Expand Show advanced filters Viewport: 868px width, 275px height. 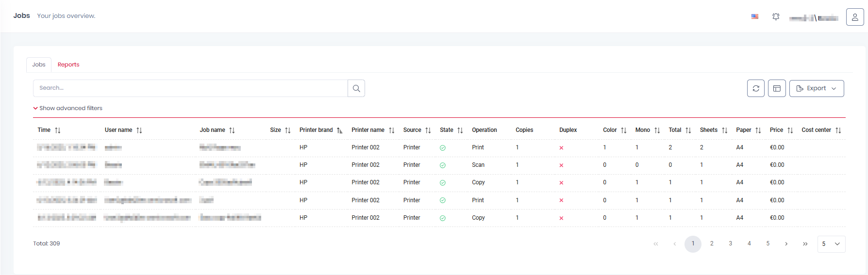[68, 108]
